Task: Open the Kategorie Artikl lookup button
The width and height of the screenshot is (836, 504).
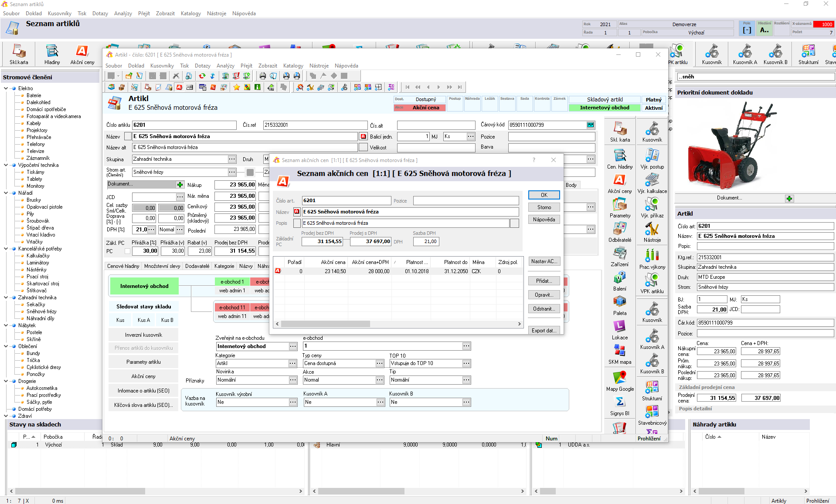Action: click(x=292, y=363)
